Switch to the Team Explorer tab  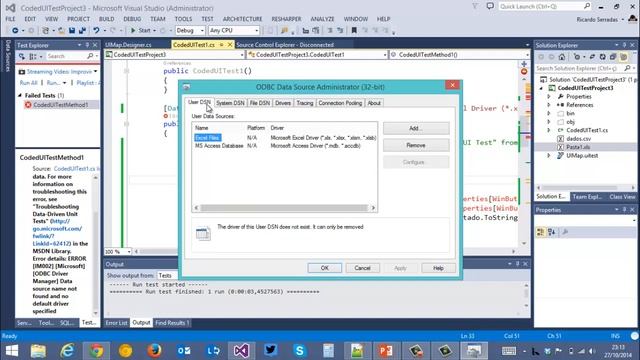pyautogui.click(x=587, y=197)
